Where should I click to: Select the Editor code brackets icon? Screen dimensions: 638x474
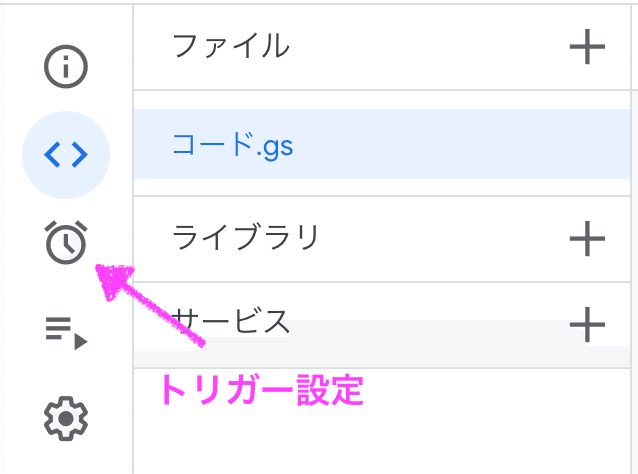[x=66, y=155]
